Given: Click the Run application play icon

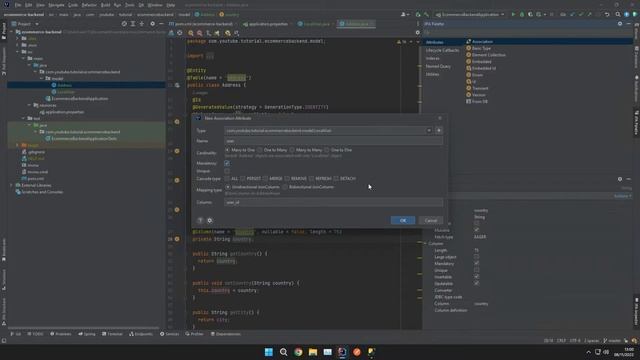Looking at the screenshot, I should coord(513,14).
